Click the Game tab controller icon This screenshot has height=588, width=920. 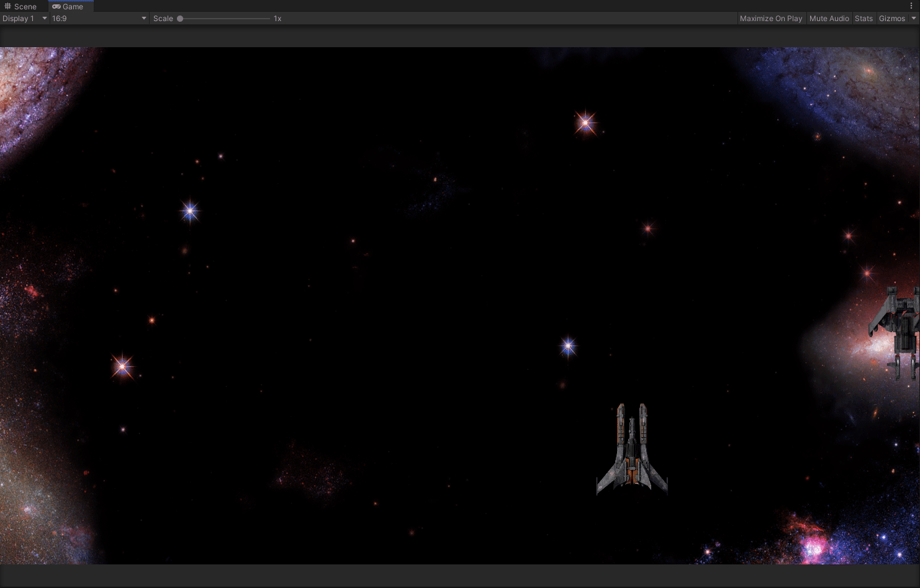[x=56, y=6]
